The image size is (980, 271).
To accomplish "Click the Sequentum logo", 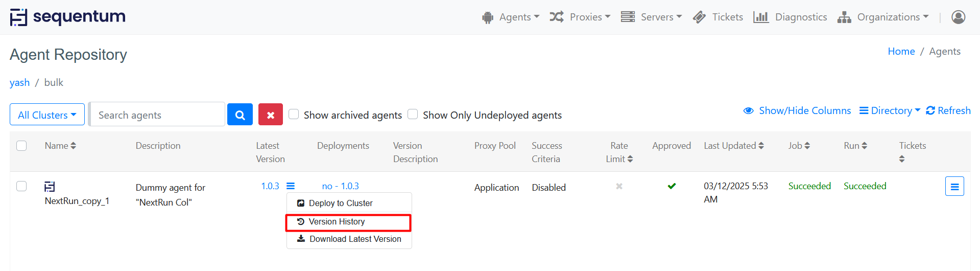I will point(68,17).
